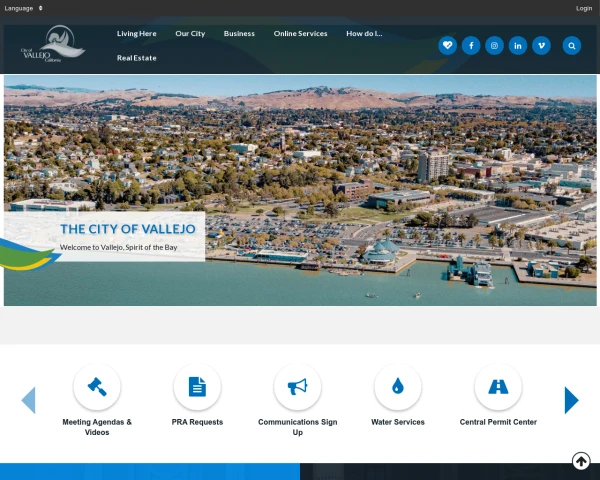Open the PRA Requests document icon
This screenshot has width=600, height=480.
tap(197, 387)
